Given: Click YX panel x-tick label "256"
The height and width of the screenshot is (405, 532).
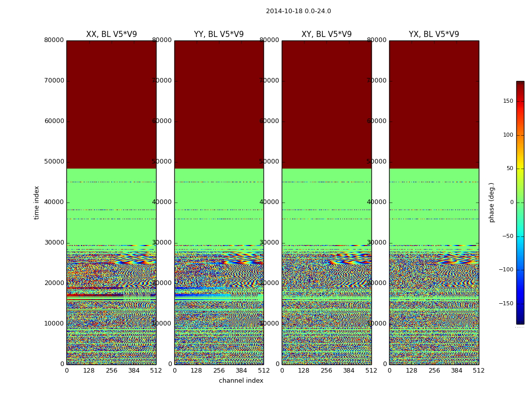Looking at the screenshot, I should [x=434, y=371].
